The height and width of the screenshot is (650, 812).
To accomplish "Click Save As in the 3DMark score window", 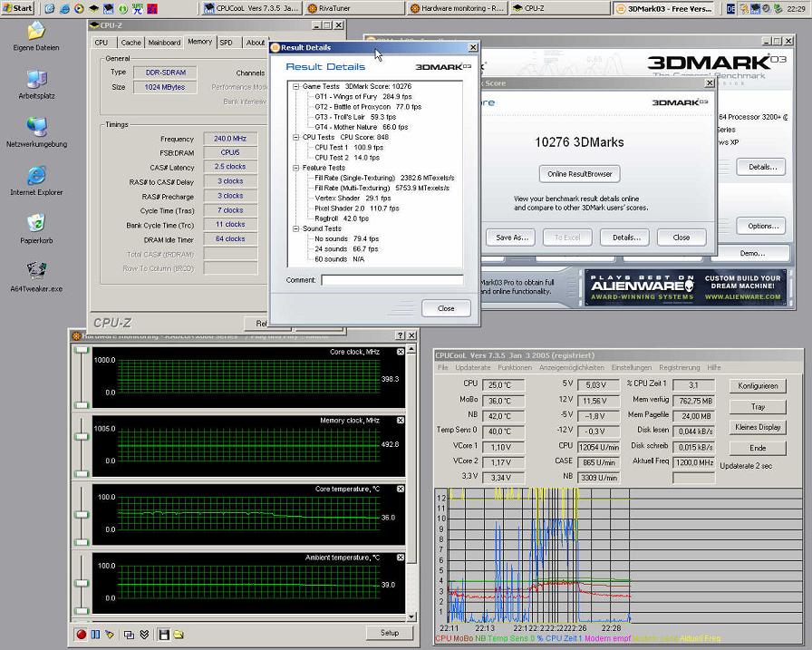I will tap(512, 238).
